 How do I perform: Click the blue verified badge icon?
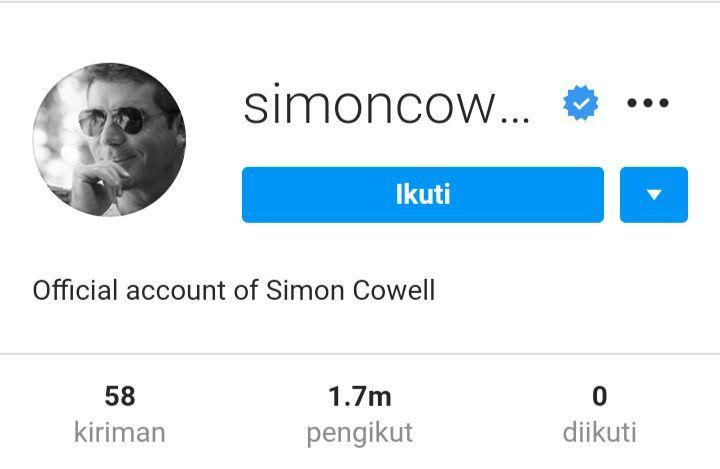(x=580, y=103)
